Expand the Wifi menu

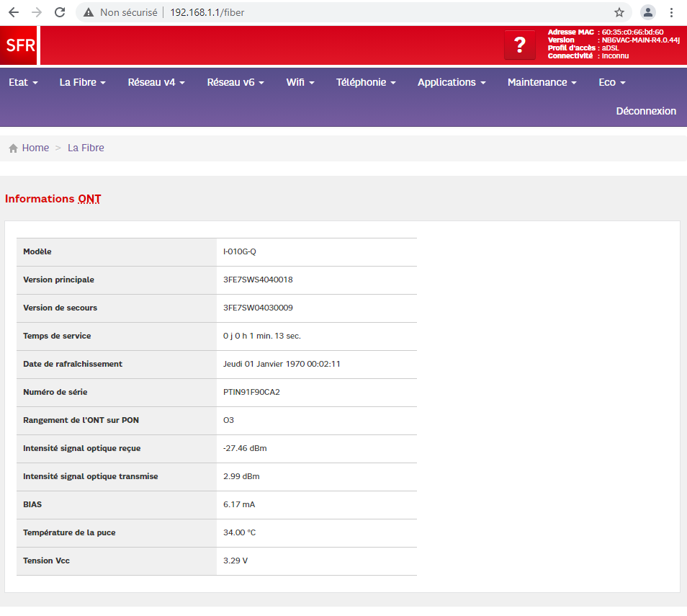pyautogui.click(x=300, y=82)
